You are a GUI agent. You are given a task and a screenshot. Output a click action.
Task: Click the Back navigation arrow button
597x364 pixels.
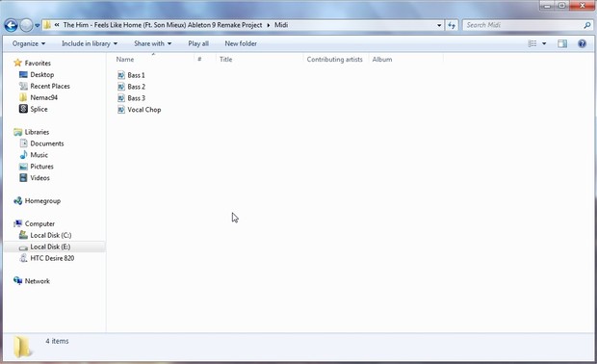[x=11, y=25]
